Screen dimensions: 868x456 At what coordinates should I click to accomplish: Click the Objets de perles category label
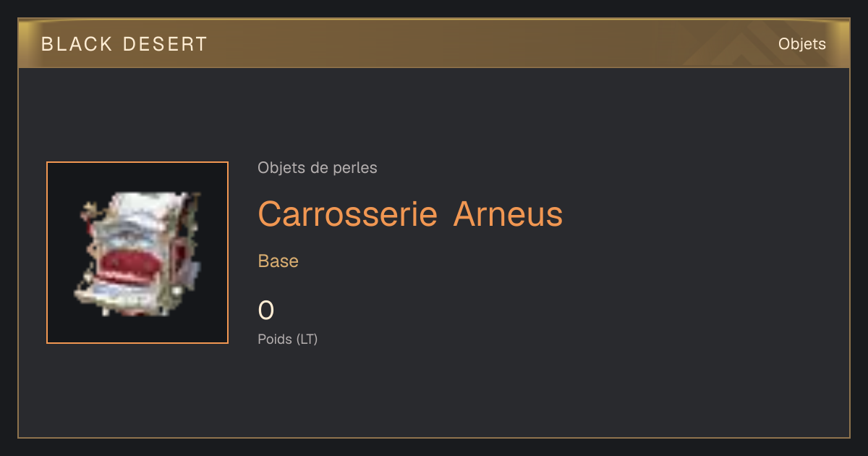318,168
